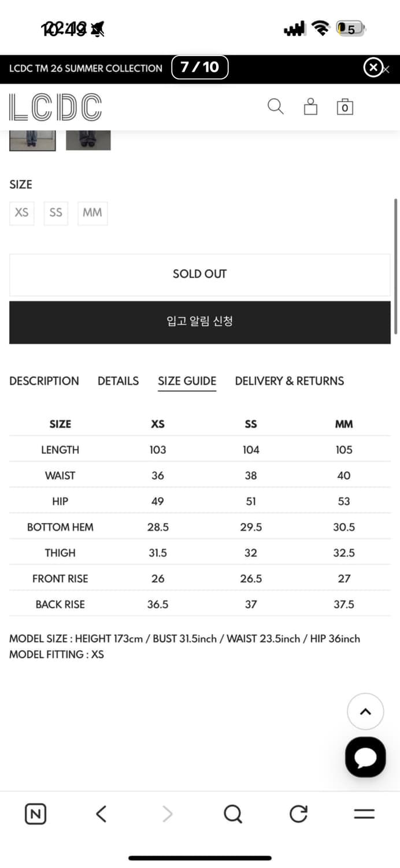Screen dimensions: 400x868
Task: Select size MM option
Action: 92,213
